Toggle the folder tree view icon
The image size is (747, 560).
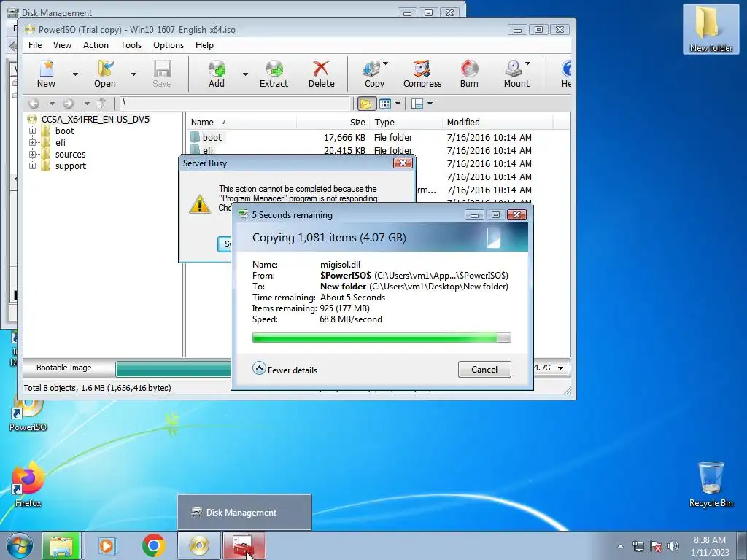pos(366,104)
